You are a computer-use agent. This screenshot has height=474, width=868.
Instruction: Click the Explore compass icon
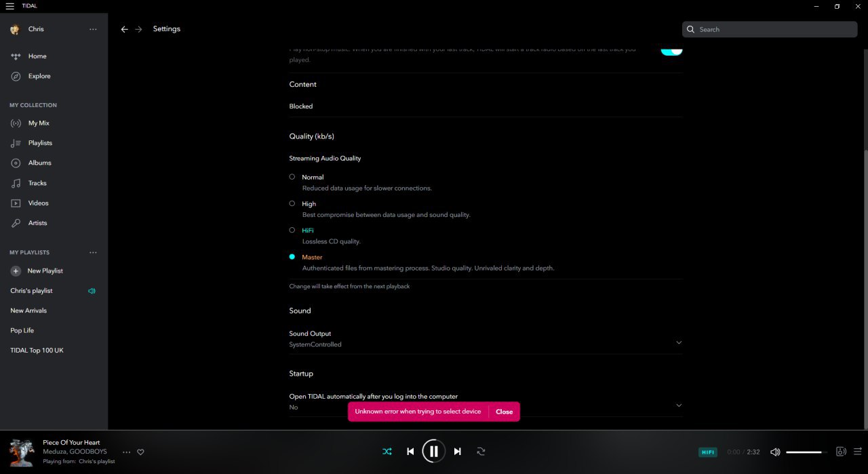(x=16, y=76)
